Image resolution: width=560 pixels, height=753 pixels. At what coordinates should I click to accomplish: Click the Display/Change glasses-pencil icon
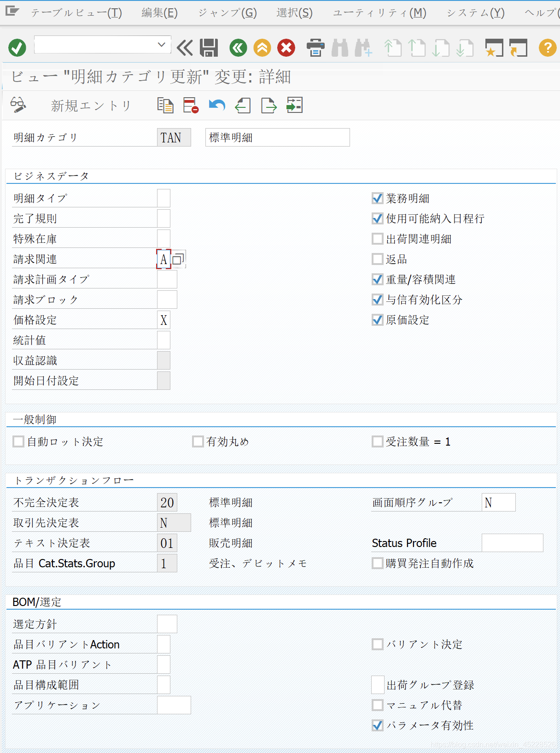pyautogui.click(x=18, y=105)
